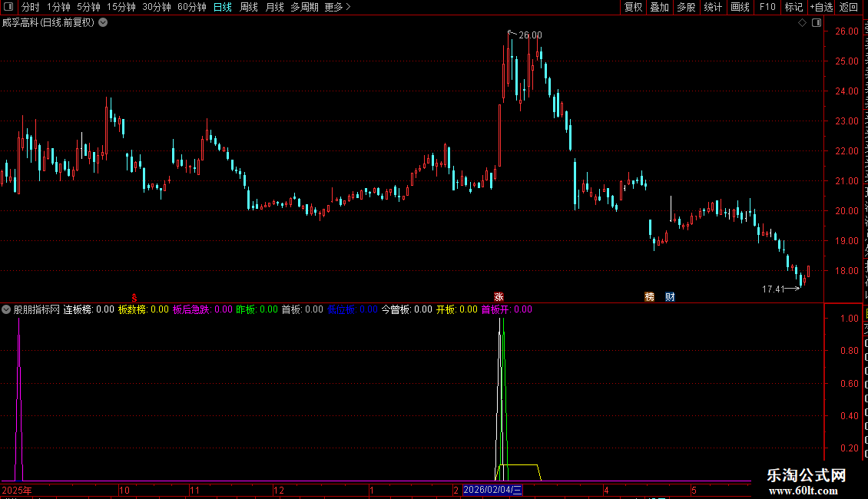The width and height of the screenshot is (868, 499).
Task: Open indicator dropdown beside 股朋指标网
Action: point(6,310)
